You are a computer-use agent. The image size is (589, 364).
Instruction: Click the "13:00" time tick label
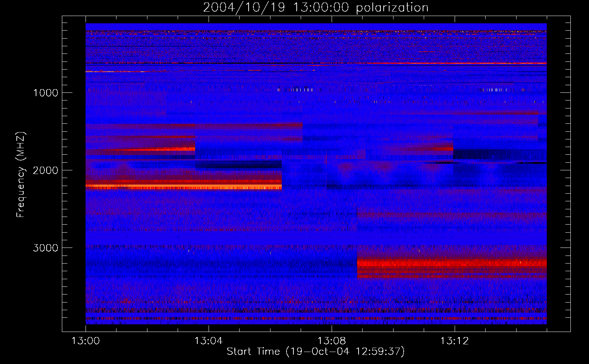tap(86, 341)
